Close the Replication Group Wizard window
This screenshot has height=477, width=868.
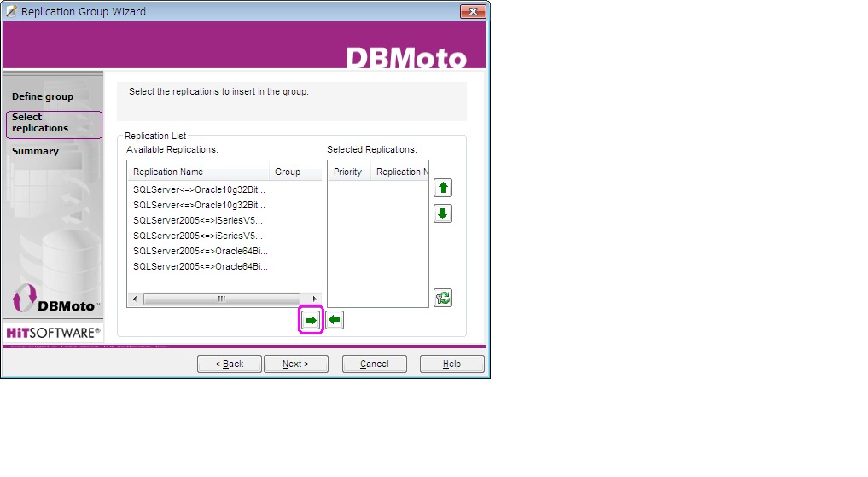pos(473,11)
